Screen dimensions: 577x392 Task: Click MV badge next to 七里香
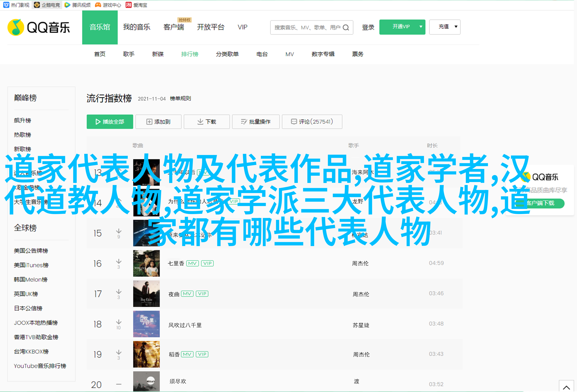192,263
